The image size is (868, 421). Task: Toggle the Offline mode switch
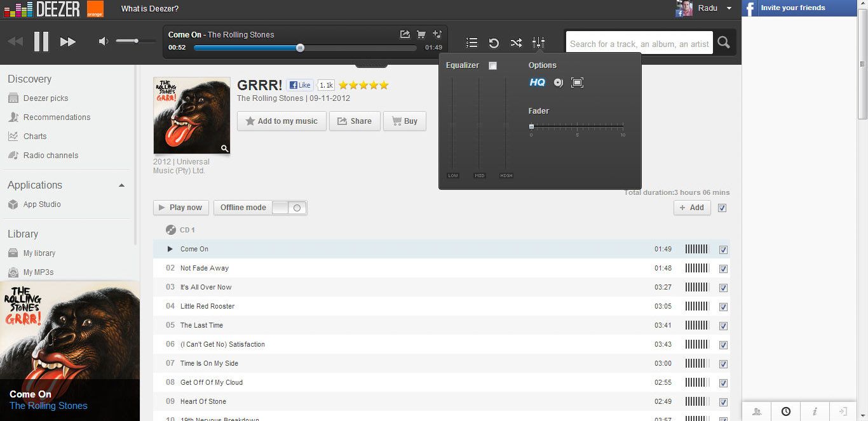point(289,208)
